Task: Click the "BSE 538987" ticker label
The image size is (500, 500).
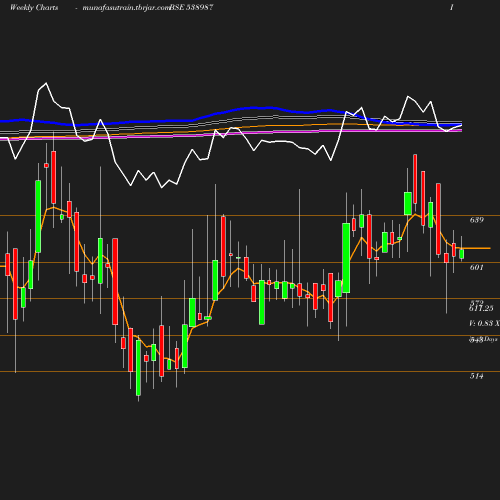Action: (191, 8)
